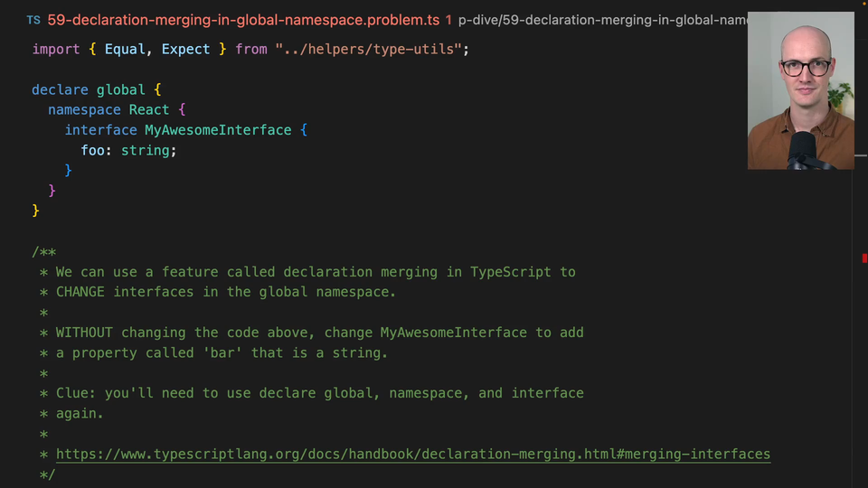Click the React namespace name

click(x=149, y=109)
